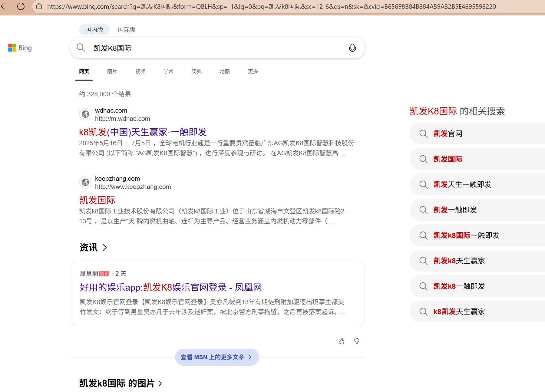Give thumbs up feedback on news card
Screen dimensions: 545x392
(342, 341)
